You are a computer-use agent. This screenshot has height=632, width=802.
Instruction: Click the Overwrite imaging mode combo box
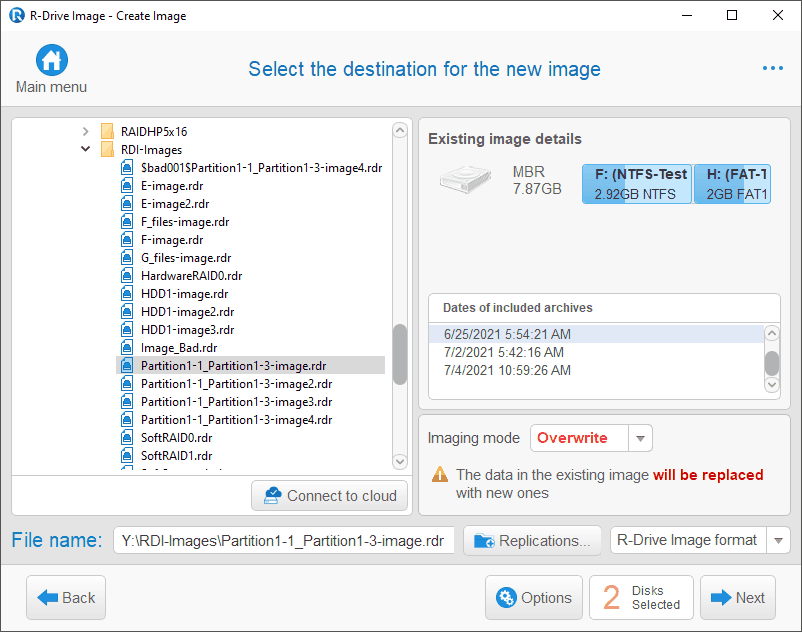click(591, 438)
